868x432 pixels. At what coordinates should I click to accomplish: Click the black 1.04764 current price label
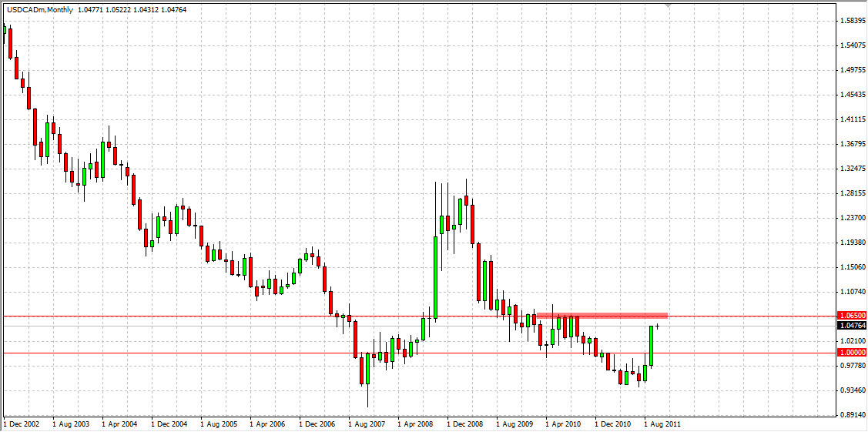[x=852, y=326]
